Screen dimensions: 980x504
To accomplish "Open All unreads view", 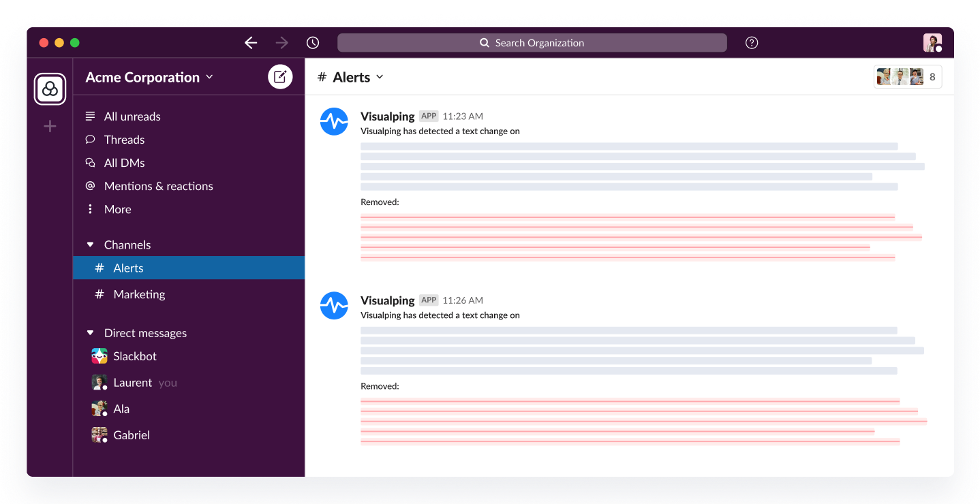I will (132, 116).
